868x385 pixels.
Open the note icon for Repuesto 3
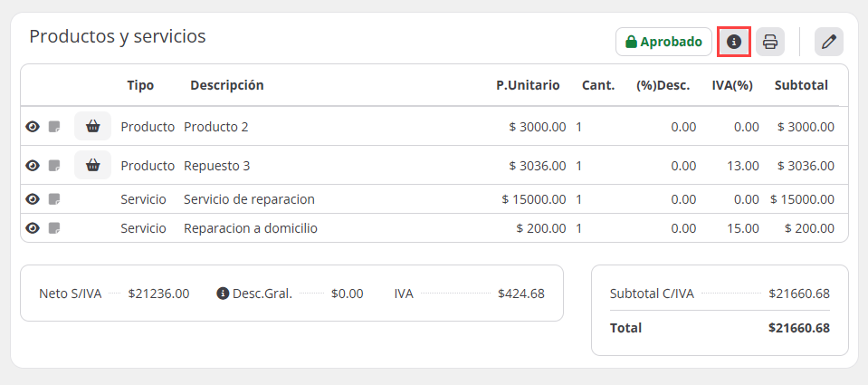pos(54,166)
